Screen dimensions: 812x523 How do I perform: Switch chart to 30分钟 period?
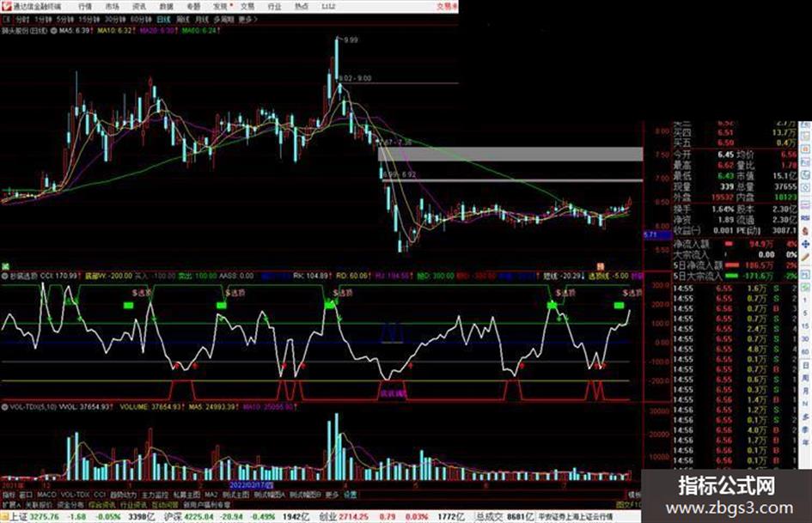pos(114,19)
